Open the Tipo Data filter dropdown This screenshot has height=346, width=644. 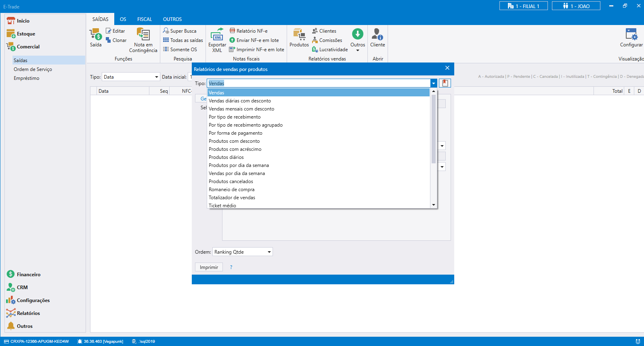point(131,77)
